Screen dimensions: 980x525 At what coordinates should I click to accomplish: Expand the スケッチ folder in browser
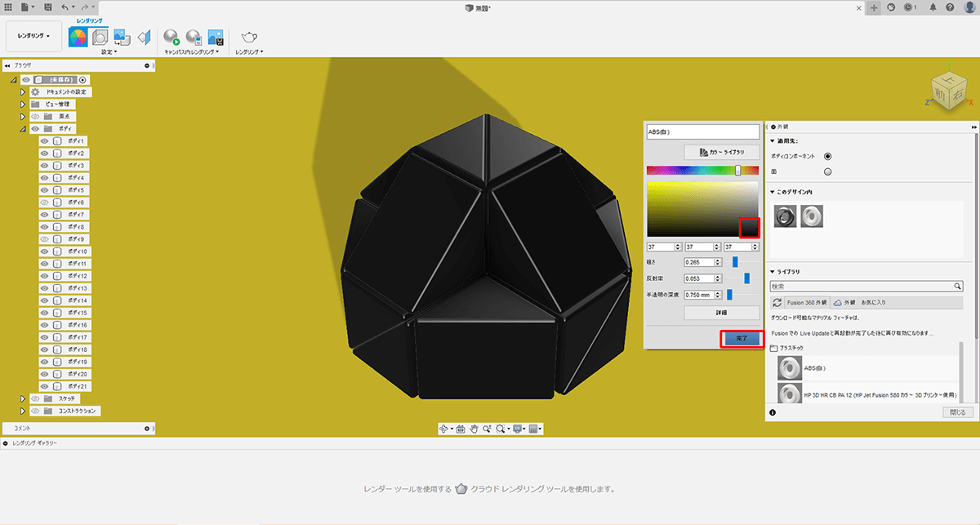click(23, 398)
